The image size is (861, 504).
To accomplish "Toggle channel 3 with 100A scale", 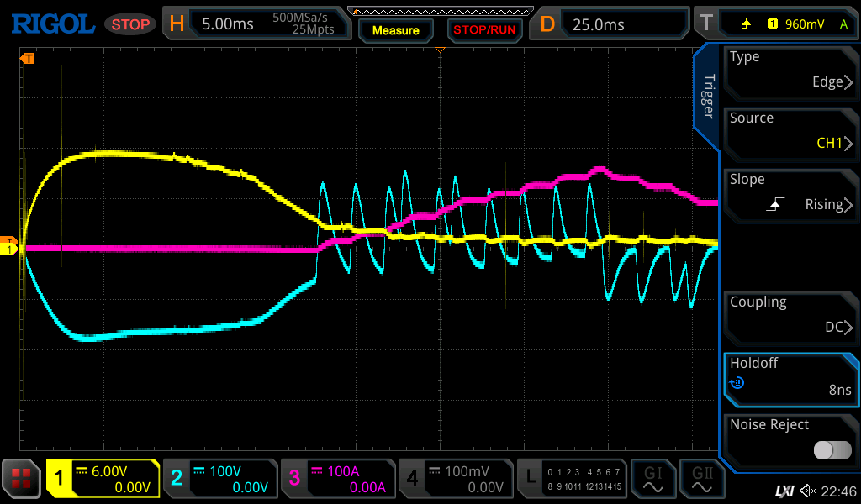I will pos(337,479).
